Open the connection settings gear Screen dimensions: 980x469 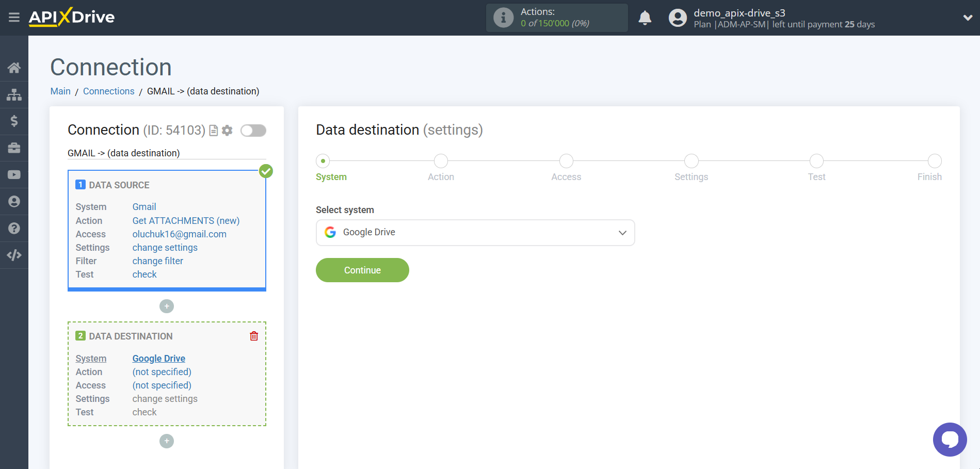coord(227,131)
